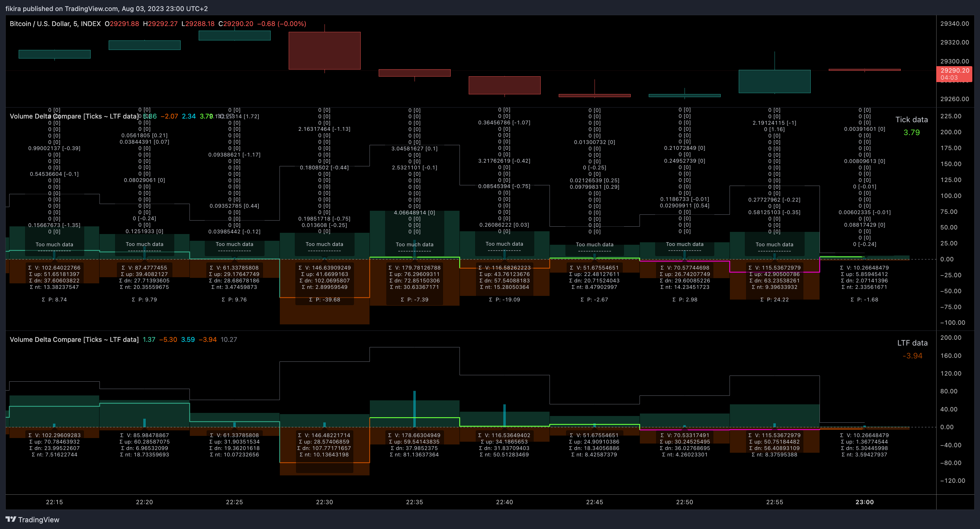The width and height of the screenshot is (980, 529).
Task: Click the Σ P: -19.09 label
Action: tap(505, 300)
